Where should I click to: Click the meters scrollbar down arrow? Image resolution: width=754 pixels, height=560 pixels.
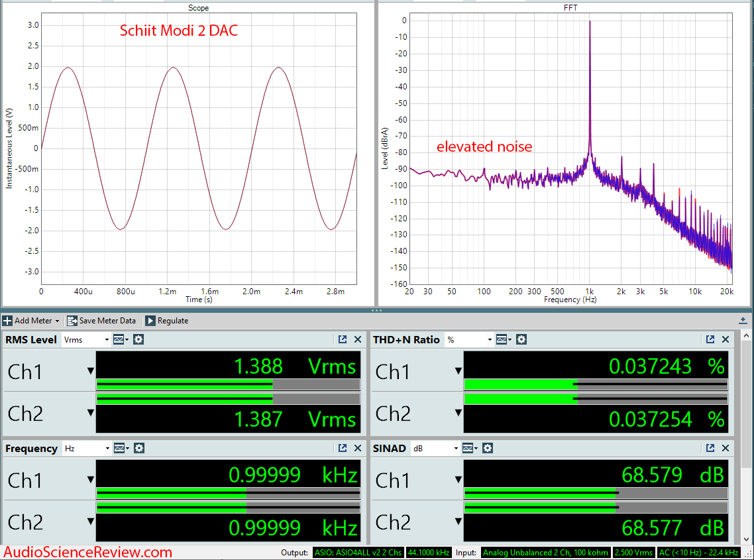(746, 540)
